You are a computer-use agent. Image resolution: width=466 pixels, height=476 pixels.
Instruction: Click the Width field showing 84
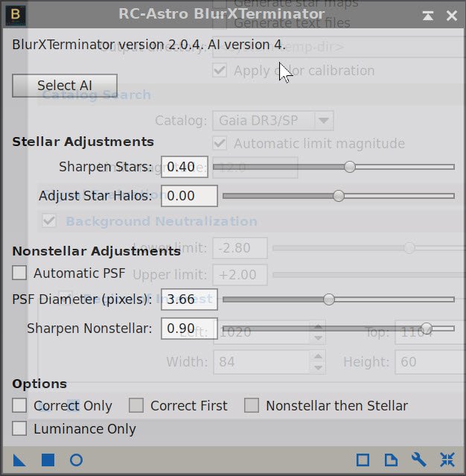261,362
